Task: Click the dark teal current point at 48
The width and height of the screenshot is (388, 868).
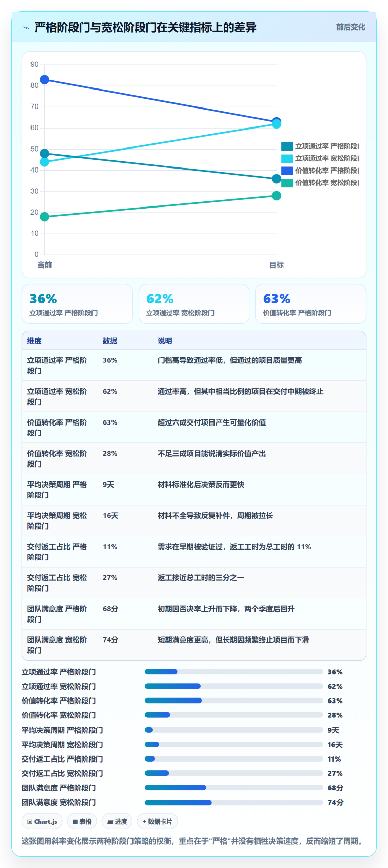Action: [x=44, y=154]
